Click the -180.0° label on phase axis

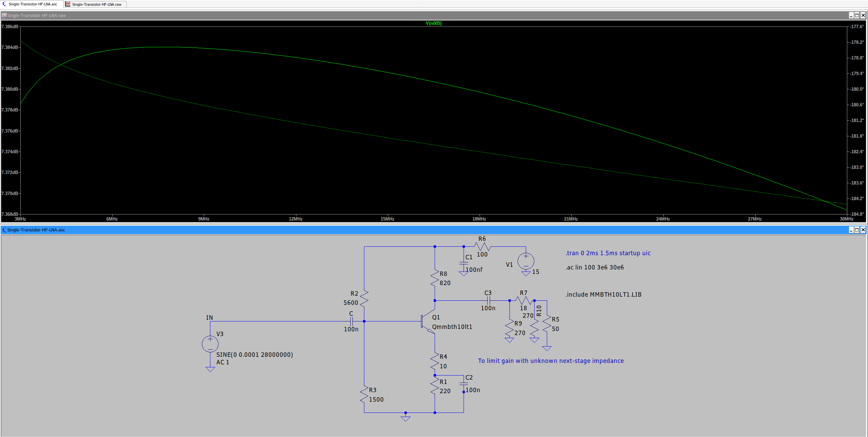(857, 89)
